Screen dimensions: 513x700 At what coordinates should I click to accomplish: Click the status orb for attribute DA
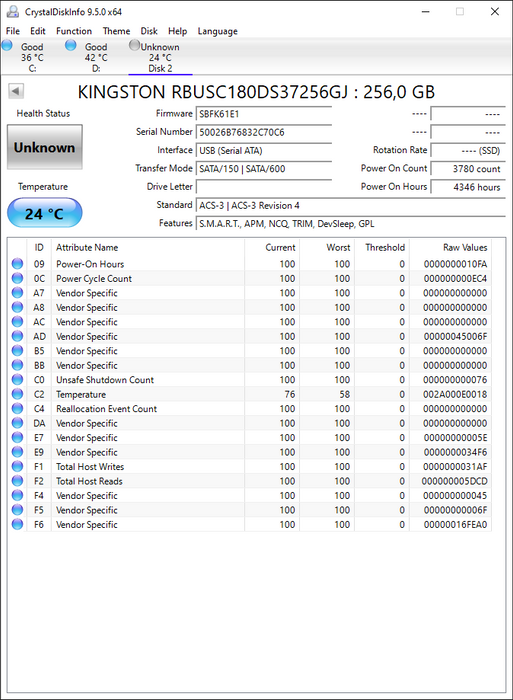(x=17, y=423)
